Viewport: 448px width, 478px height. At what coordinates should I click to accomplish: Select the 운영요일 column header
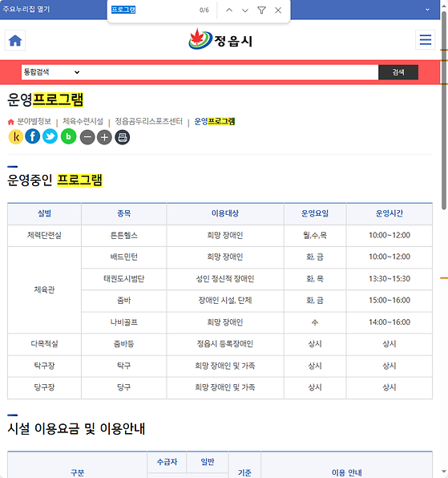pyautogui.click(x=315, y=213)
